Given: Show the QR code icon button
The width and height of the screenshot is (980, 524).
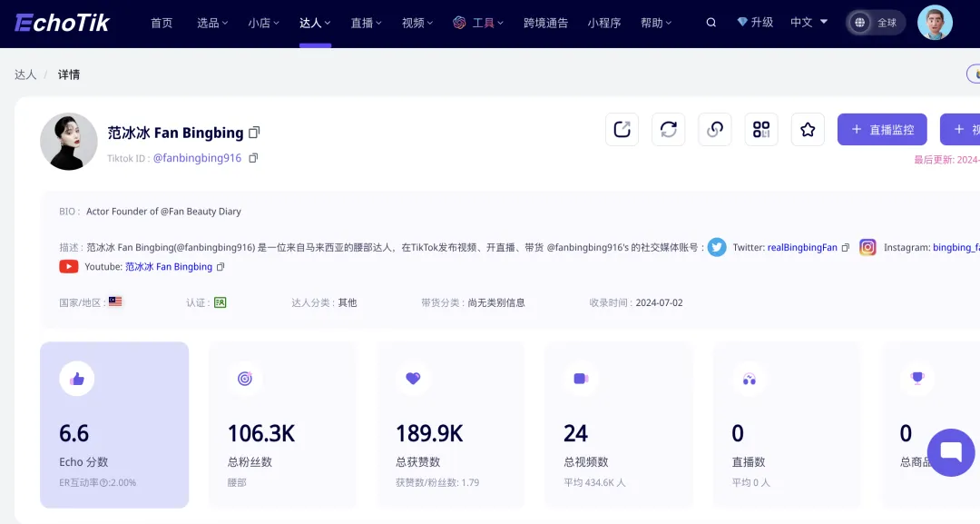Looking at the screenshot, I should tap(761, 130).
